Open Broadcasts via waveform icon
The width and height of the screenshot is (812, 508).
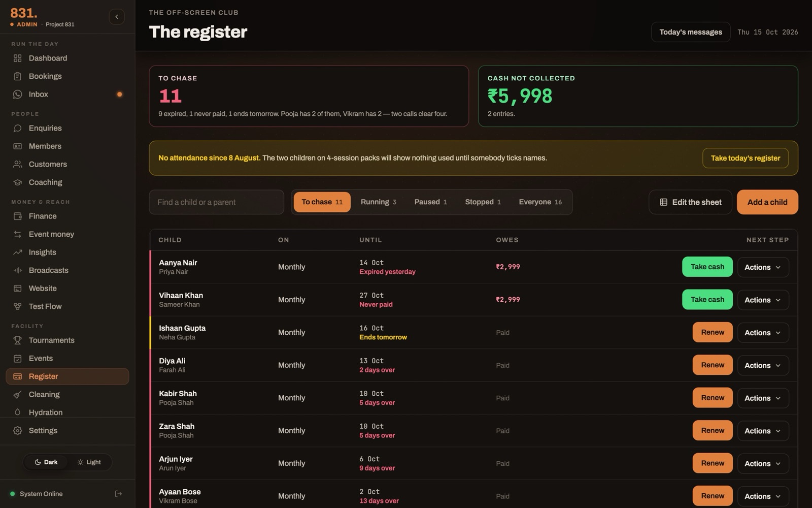[x=17, y=270]
